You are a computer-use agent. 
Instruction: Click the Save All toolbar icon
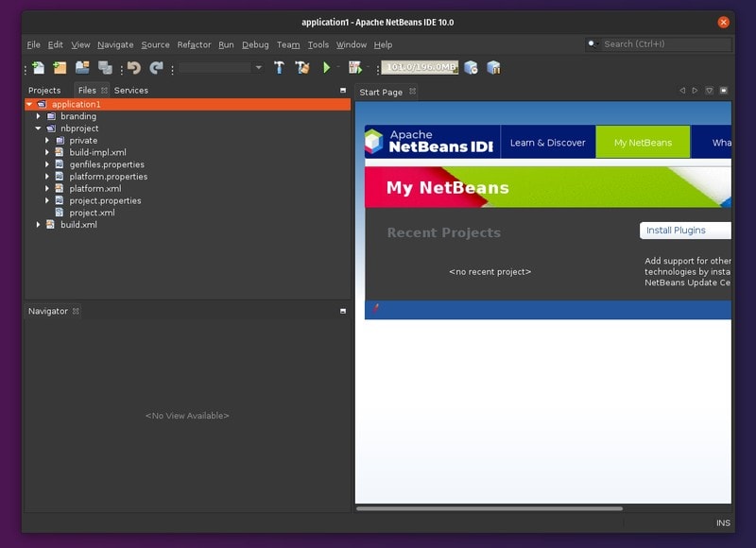click(105, 67)
